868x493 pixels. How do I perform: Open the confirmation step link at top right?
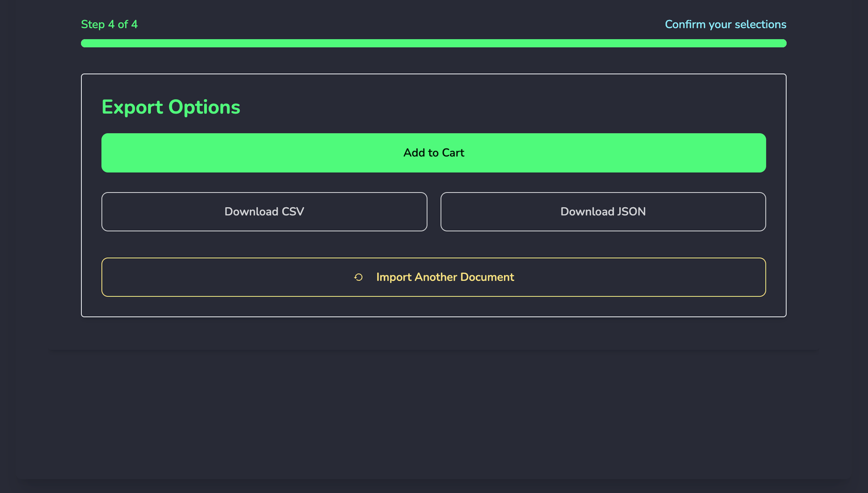[x=725, y=24]
